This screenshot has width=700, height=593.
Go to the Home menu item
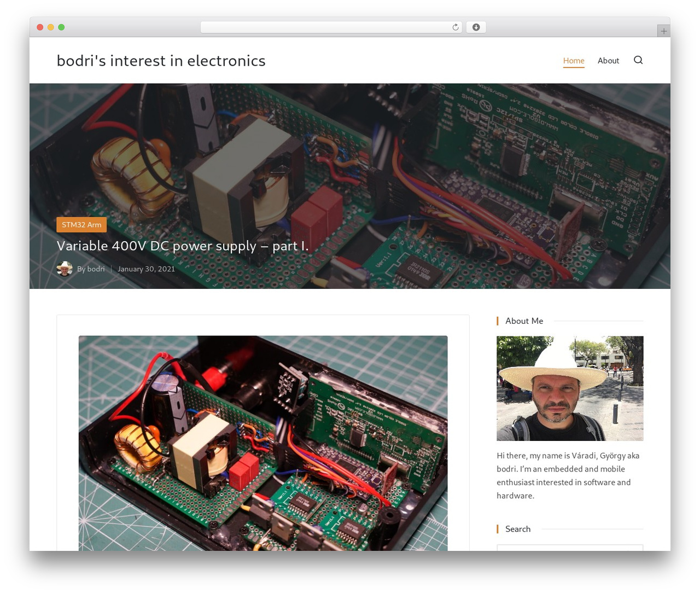[574, 61]
